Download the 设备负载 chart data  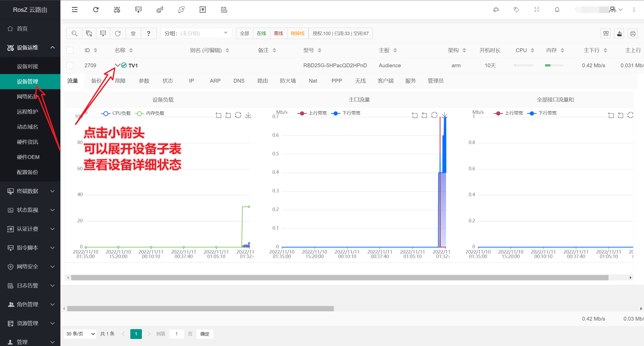[x=248, y=115]
